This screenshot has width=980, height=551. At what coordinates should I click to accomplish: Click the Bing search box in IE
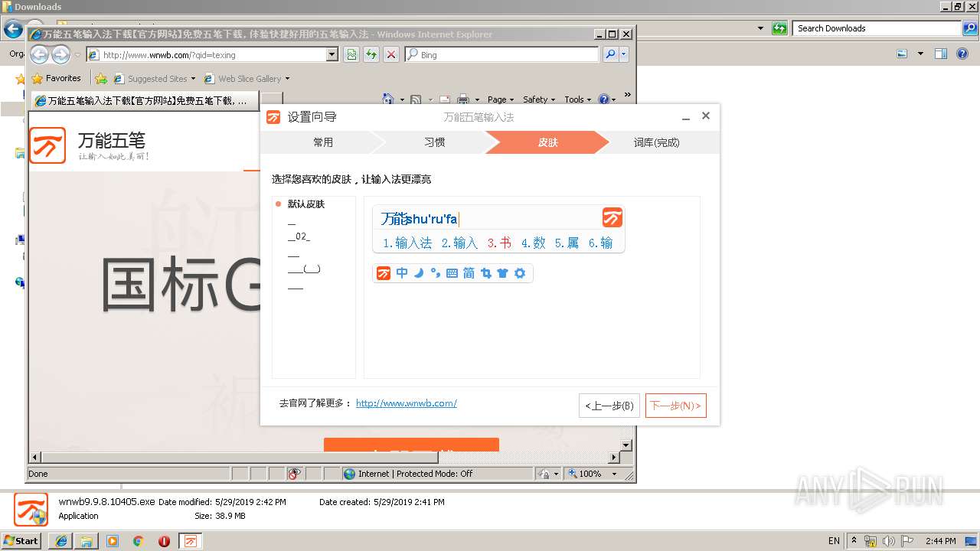[x=501, y=55]
